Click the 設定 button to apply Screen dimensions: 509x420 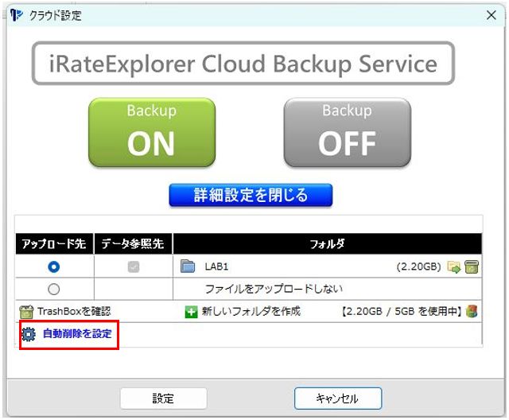coord(163,399)
